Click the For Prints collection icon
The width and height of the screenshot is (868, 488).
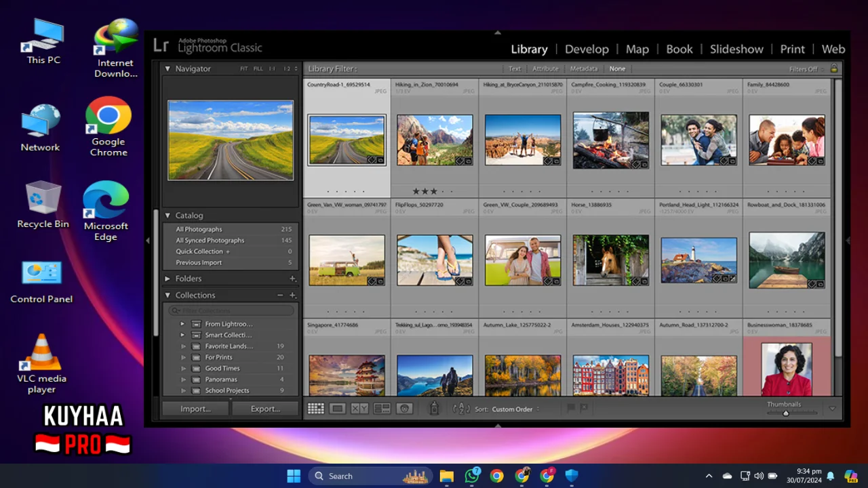click(x=196, y=357)
